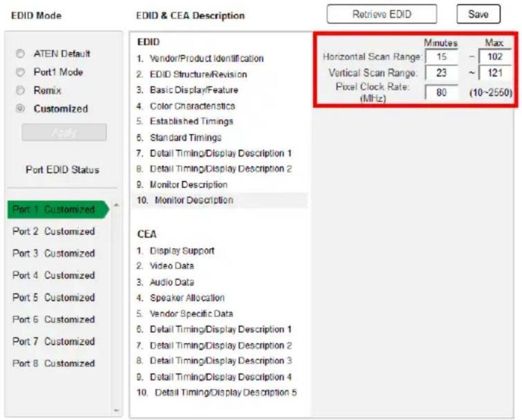Image resolution: width=522 pixels, height=420 pixels.
Task: Click the Pixel Clock Rate field
Action: (442, 92)
